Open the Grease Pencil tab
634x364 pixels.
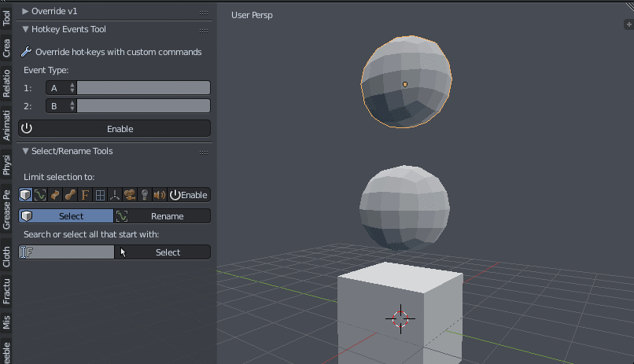[6, 210]
